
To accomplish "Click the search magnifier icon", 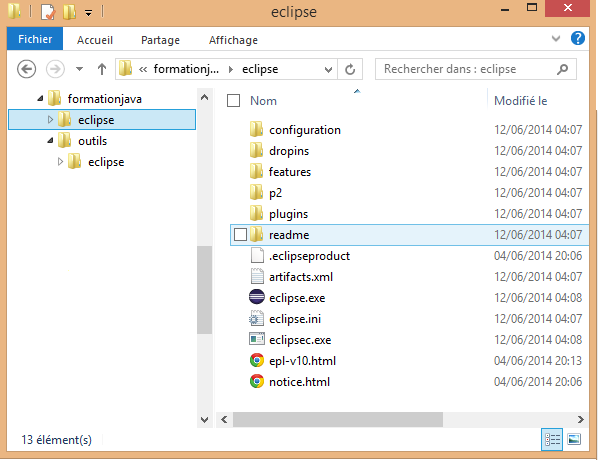I will (562, 69).
